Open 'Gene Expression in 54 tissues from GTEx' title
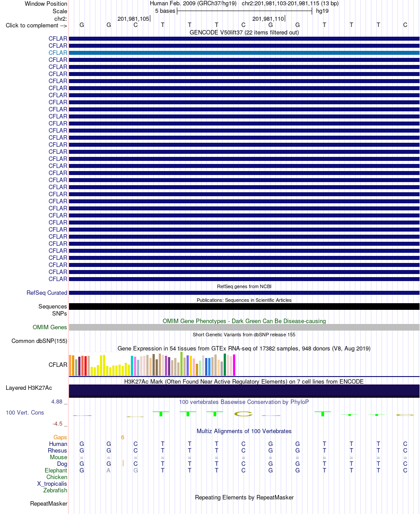Screen dimensions: 420x514 pyautogui.click(x=244, y=348)
